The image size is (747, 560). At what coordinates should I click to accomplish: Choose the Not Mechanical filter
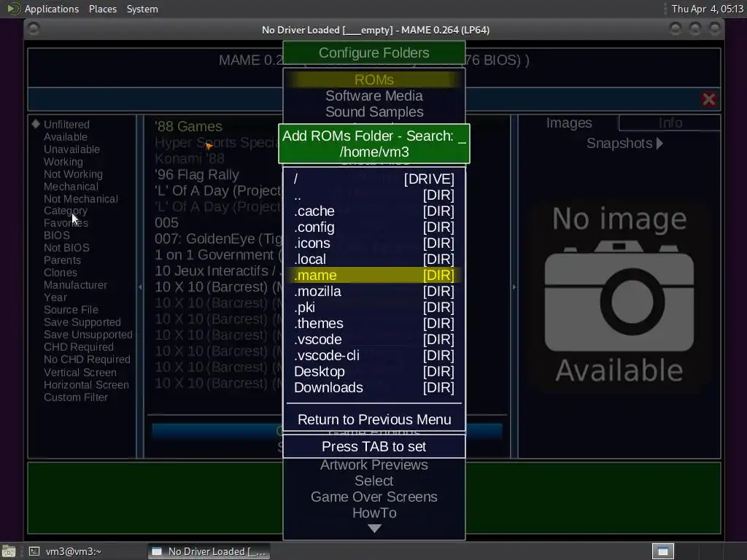(80, 198)
